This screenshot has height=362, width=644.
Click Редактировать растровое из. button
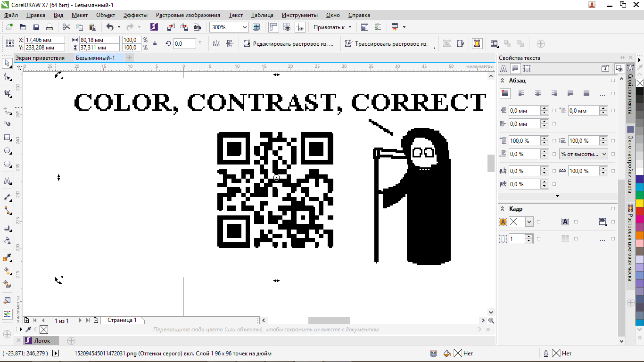click(289, 44)
